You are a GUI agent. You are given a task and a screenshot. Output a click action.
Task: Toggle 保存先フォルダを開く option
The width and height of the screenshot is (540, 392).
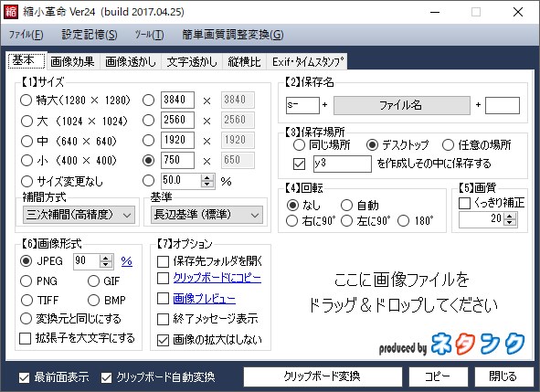point(163,261)
